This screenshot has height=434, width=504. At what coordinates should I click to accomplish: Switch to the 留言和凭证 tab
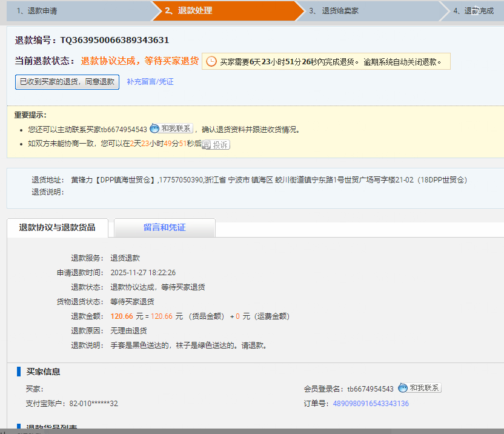164,228
